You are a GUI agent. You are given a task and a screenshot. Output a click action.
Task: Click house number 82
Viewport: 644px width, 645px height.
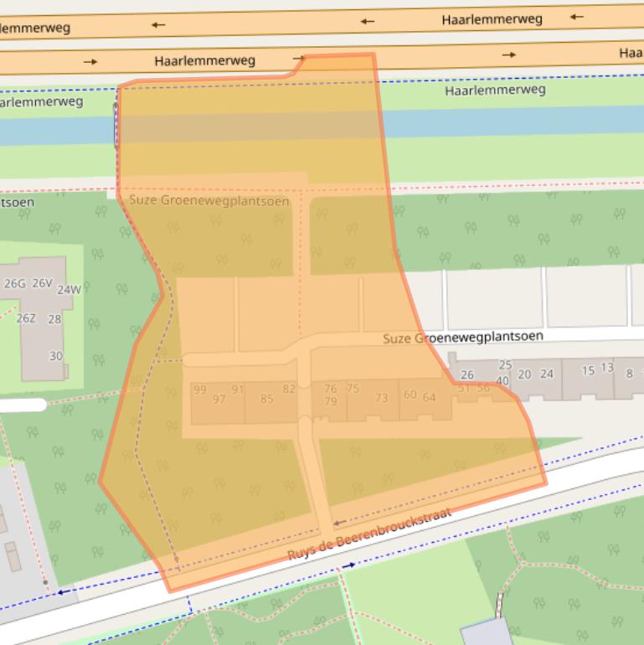tap(289, 389)
